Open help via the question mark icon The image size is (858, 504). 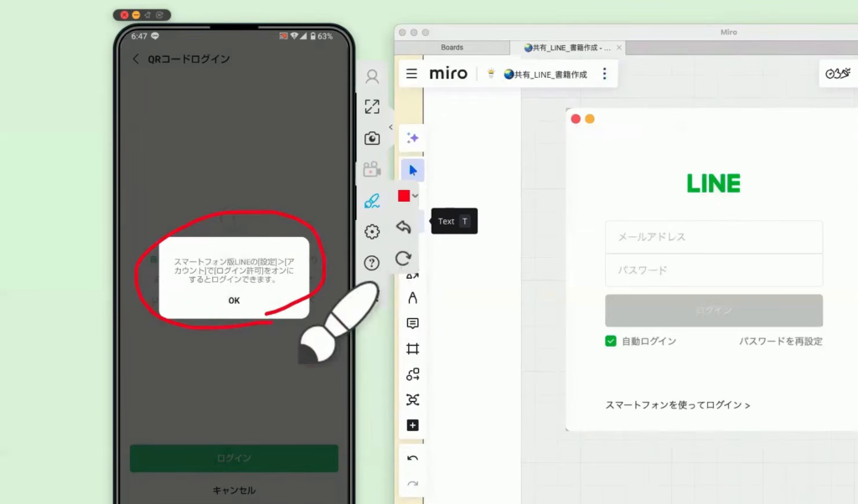tap(372, 263)
